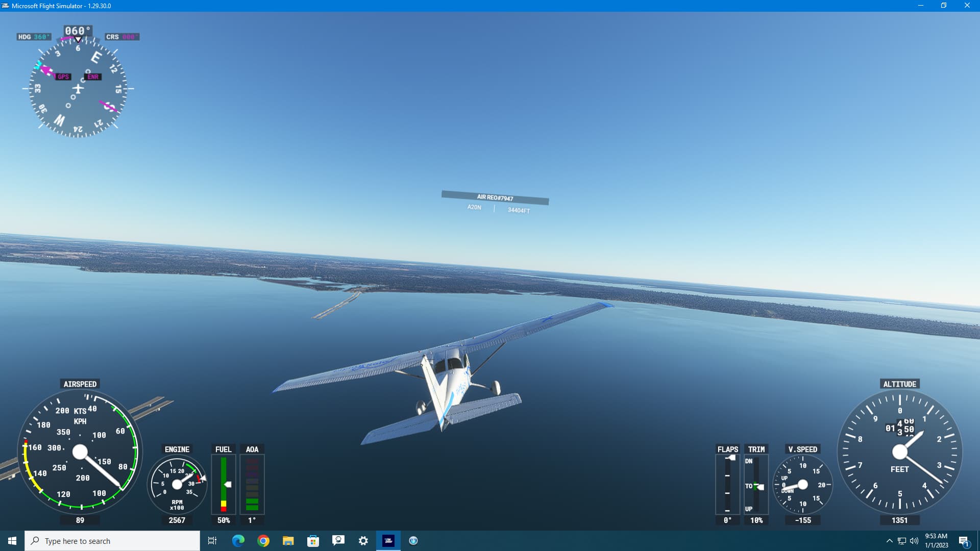This screenshot has width=980, height=551.
Task: Show hidden system tray icons
Action: tap(889, 541)
